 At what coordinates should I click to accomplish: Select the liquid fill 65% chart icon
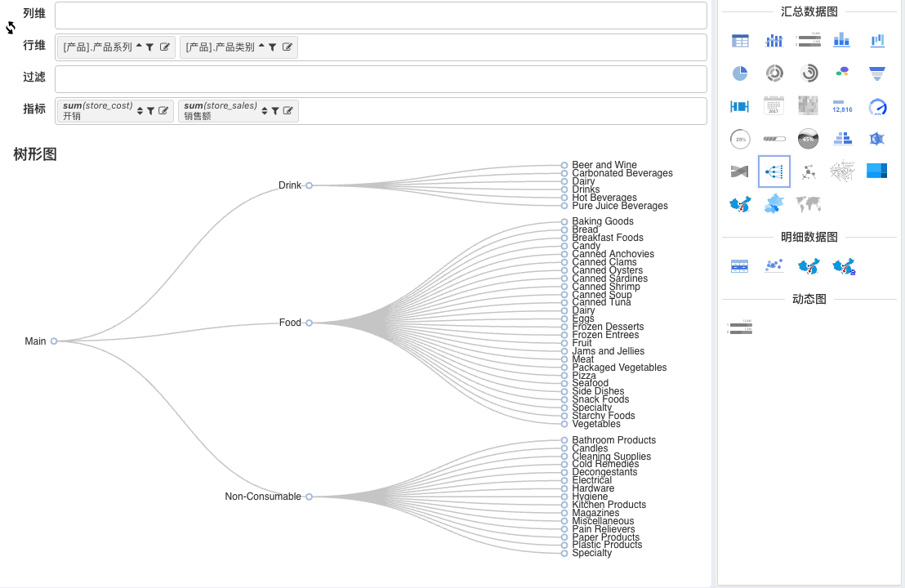(x=808, y=139)
